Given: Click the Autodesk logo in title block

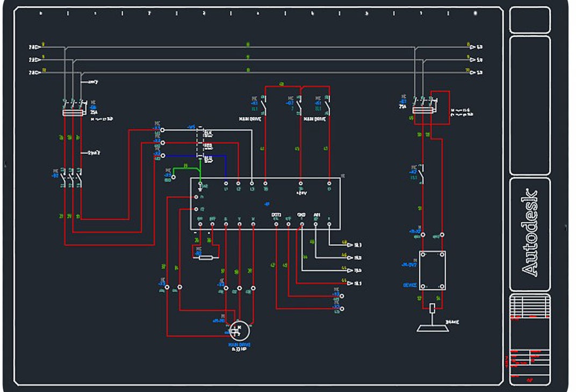Looking at the screenshot, I should coord(530,233).
